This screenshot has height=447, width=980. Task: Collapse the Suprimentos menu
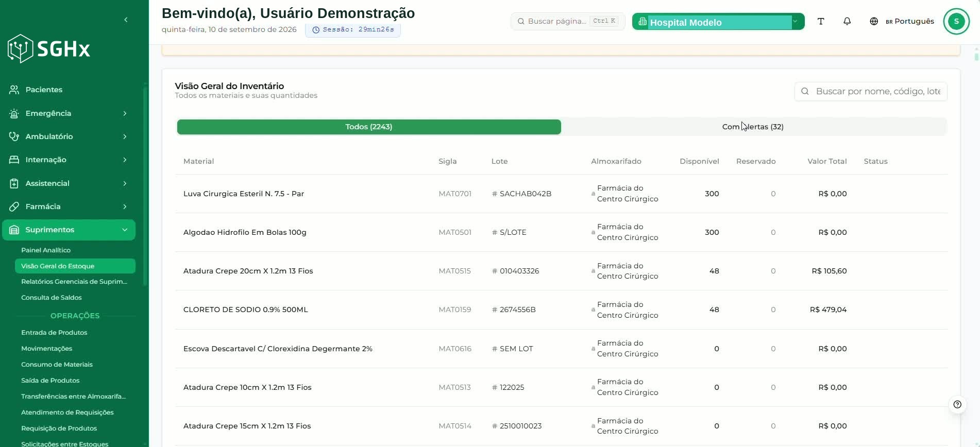coord(125,230)
